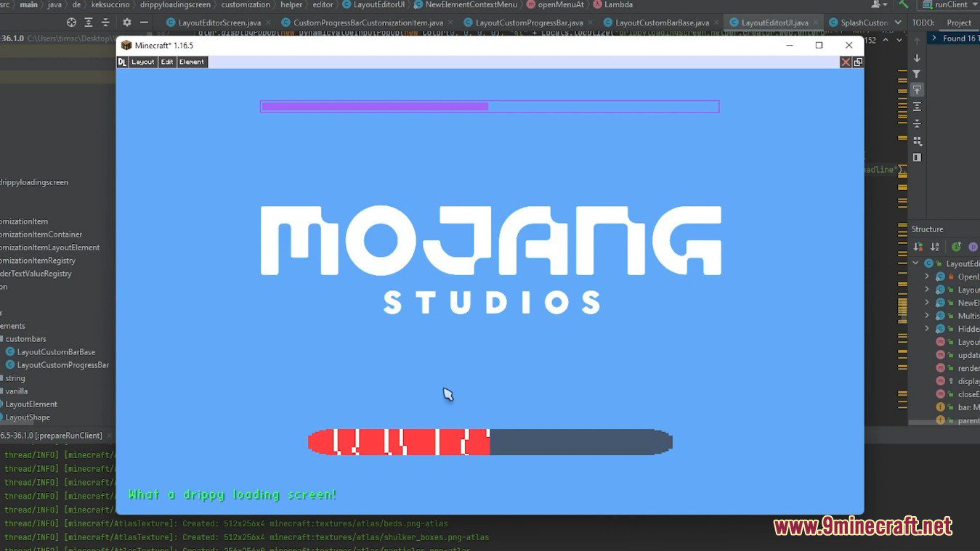Click Expand All icon in TODO panel
Image resolution: width=980 pixels, height=551 pixels.
[x=917, y=107]
